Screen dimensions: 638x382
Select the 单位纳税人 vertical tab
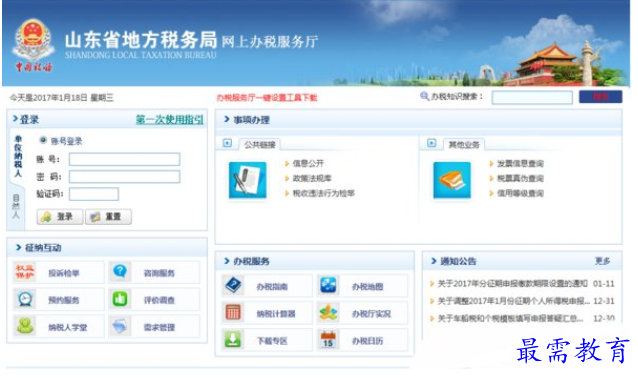pyautogui.click(x=18, y=157)
